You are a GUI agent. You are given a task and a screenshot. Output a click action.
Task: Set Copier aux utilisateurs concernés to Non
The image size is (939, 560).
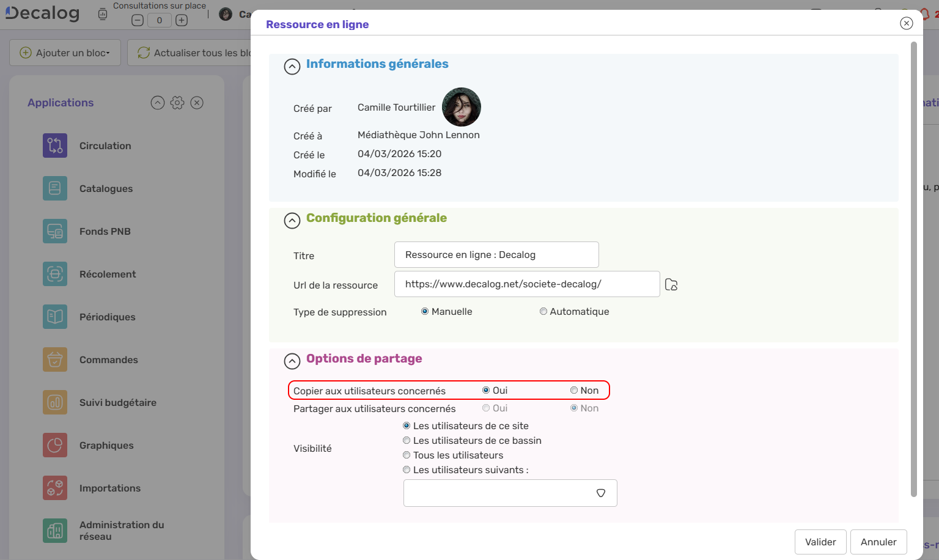click(574, 391)
